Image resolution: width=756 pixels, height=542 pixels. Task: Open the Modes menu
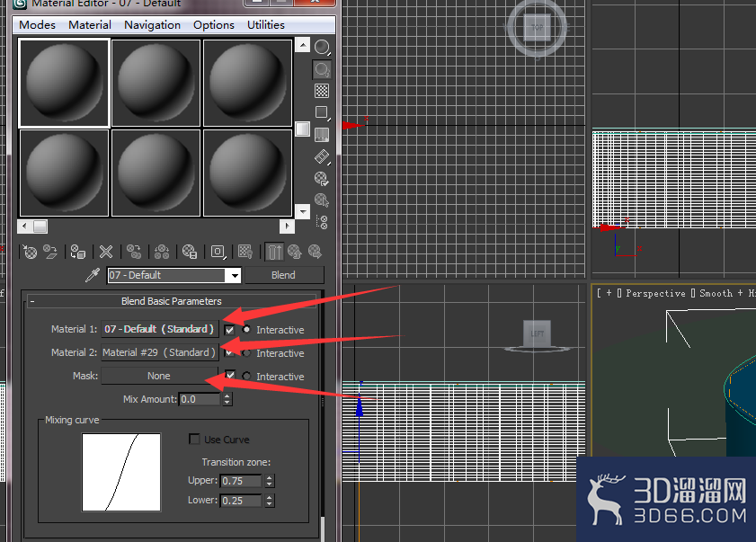[x=37, y=25]
